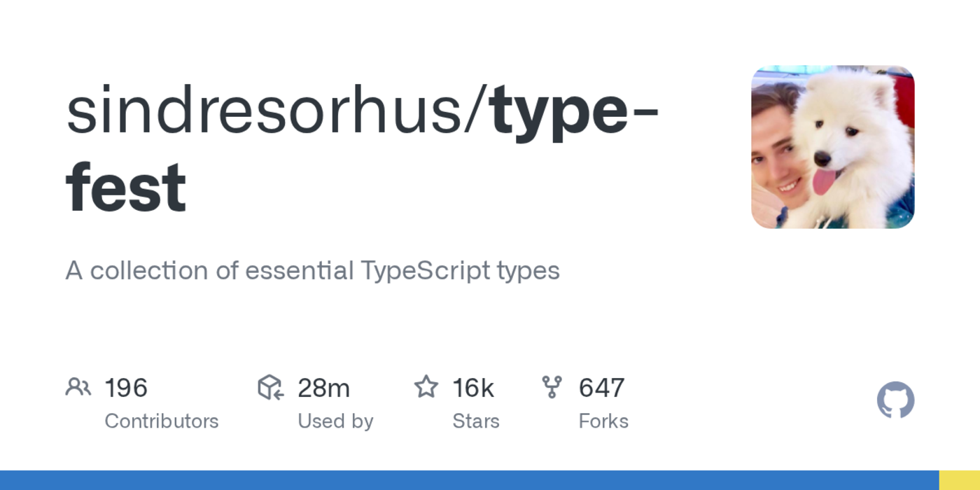Click the 28m used by count
980x490 pixels.
[323, 388]
